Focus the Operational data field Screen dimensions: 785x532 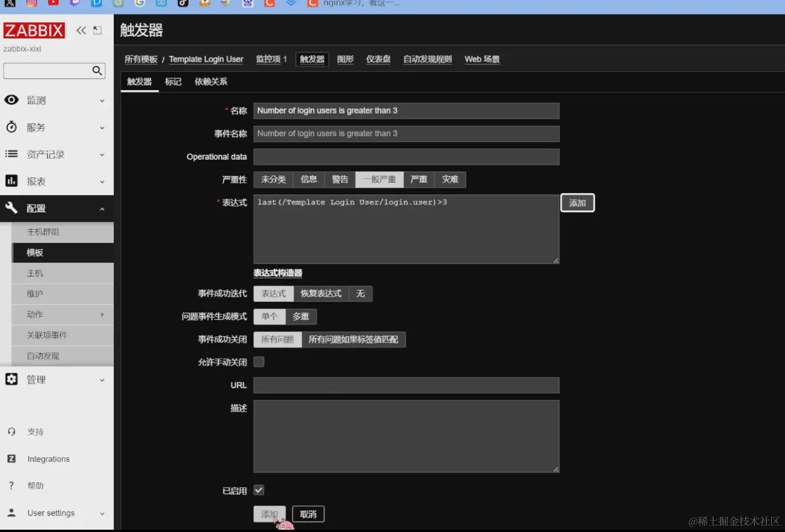[406, 157]
